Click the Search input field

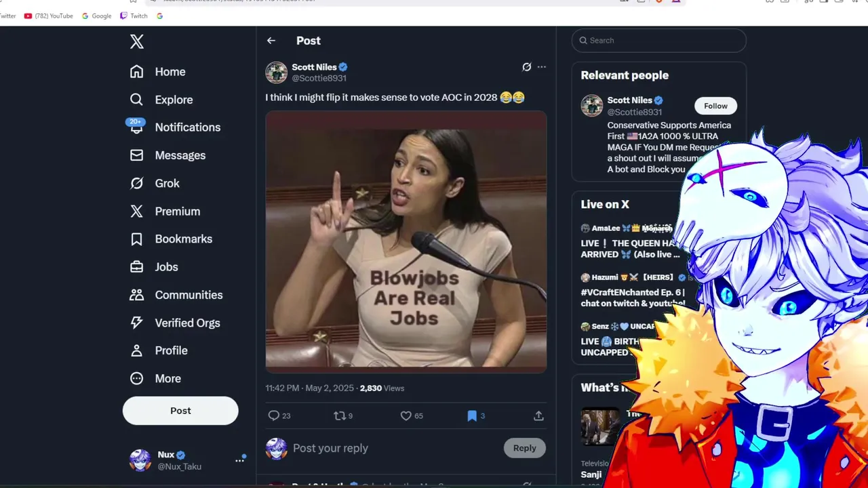click(658, 41)
